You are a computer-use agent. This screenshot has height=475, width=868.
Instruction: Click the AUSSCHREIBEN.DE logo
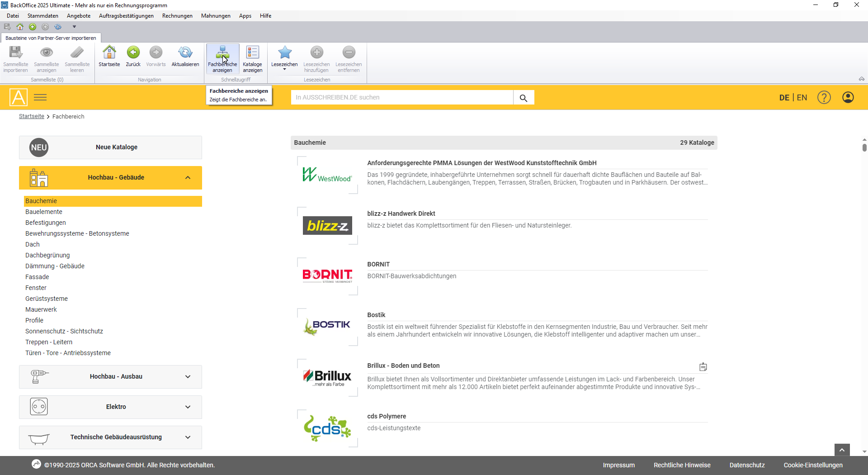tap(19, 97)
